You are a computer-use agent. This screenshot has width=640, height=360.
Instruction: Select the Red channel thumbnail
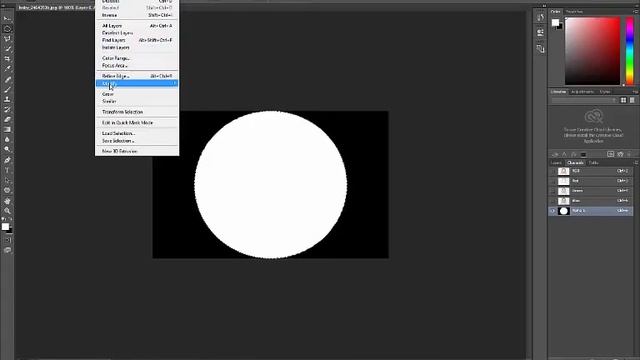click(564, 181)
